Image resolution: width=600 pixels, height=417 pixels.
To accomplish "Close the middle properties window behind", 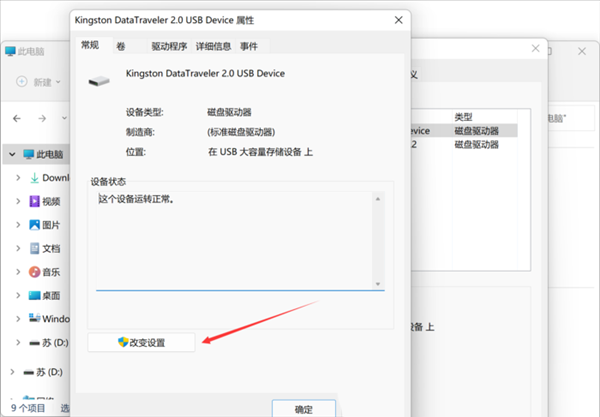I will pyautogui.click(x=535, y=49).
